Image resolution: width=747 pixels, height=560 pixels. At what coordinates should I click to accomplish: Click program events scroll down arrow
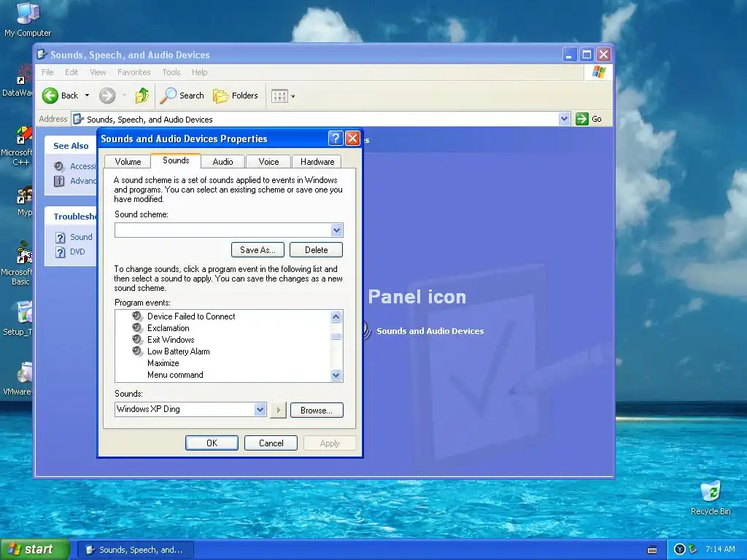(x=336, y=376)
